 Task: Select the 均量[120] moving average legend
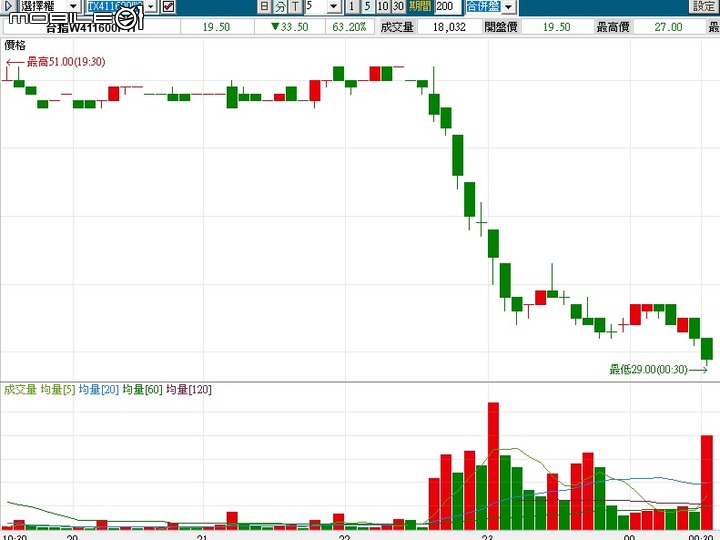pyautogui.click(x=189, y=389)
